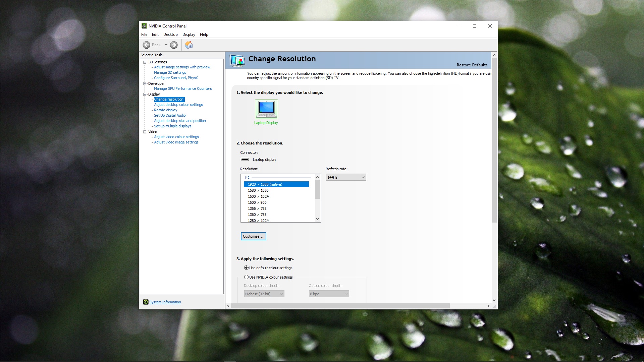Close the NVIDIA Control Panel window
The image size is (644, 362).
490,26
